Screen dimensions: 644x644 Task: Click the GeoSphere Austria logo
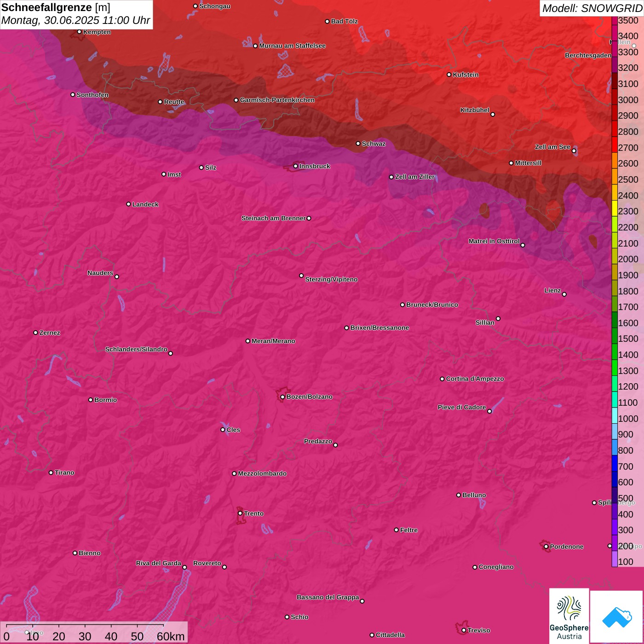coord(569,616)
